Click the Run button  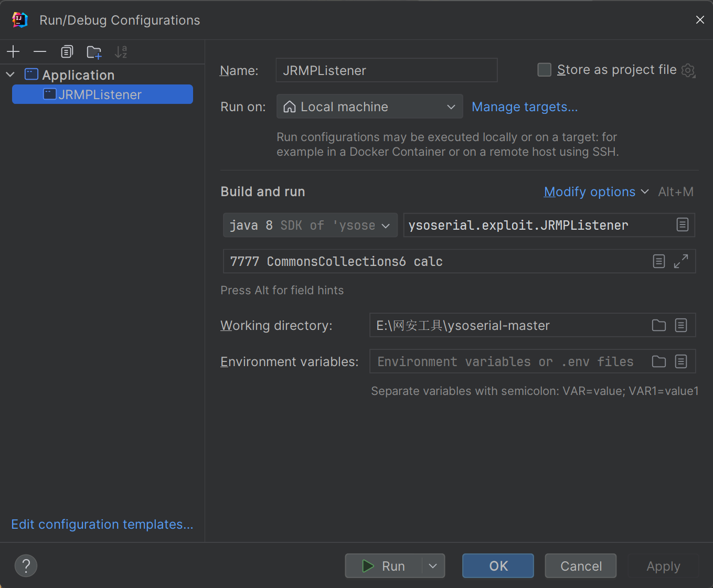click(384, 566)
